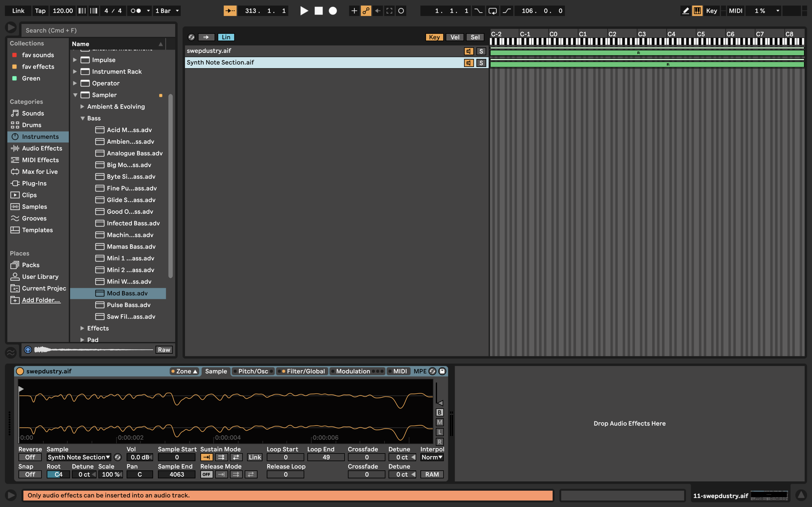The image size is (812, 507).
Task: Click the Vol 0.0 dB slider
Action: 140,457
